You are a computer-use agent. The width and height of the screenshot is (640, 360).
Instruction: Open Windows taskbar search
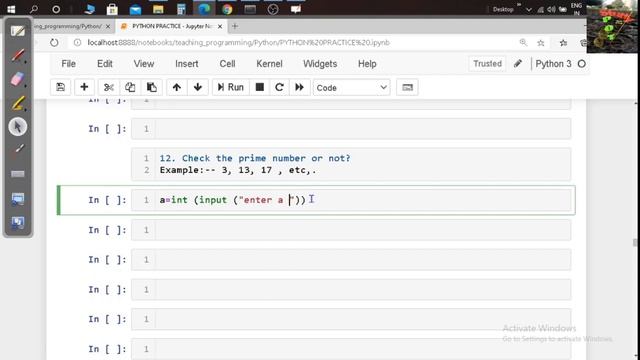point(33,9)
